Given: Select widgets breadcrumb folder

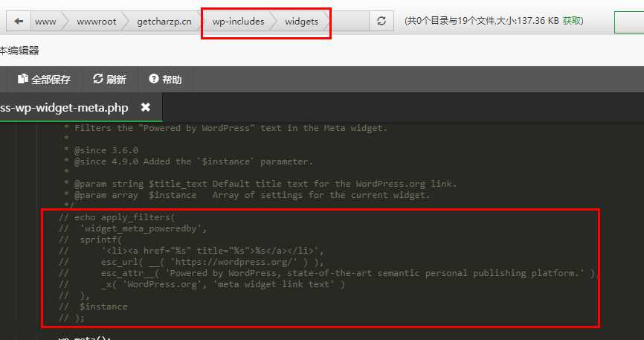Looking at the screenshot, I should coord(301,22).
